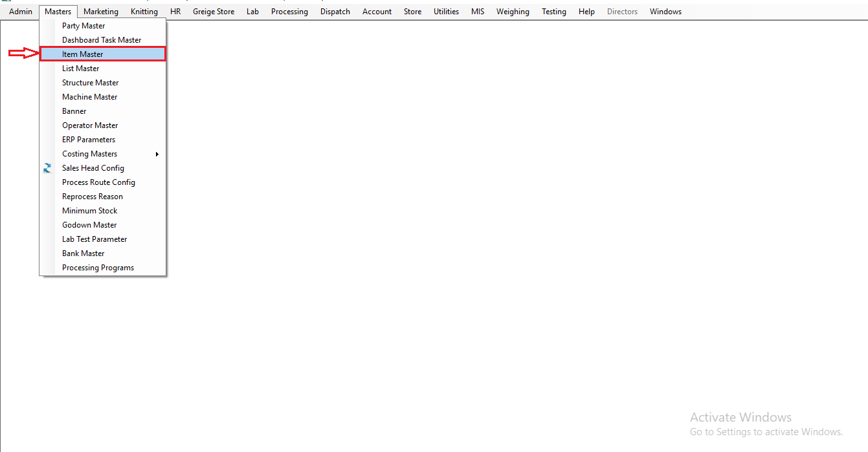Open Bank Master

pyautogui.click(x=103, y=253)
